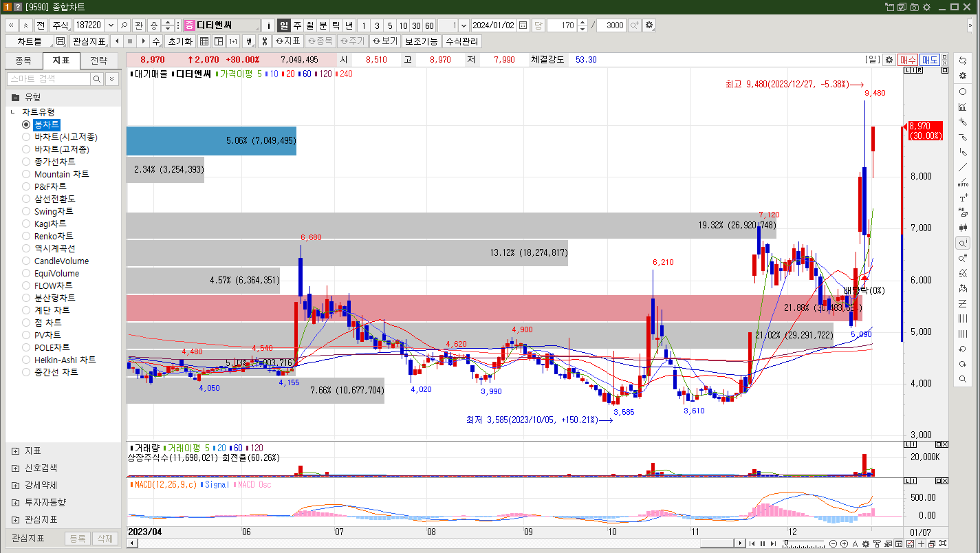This screenshot has width=980, height=553.
Task: Increase the bar count stepper up arrow
Action: click(582, 22)
